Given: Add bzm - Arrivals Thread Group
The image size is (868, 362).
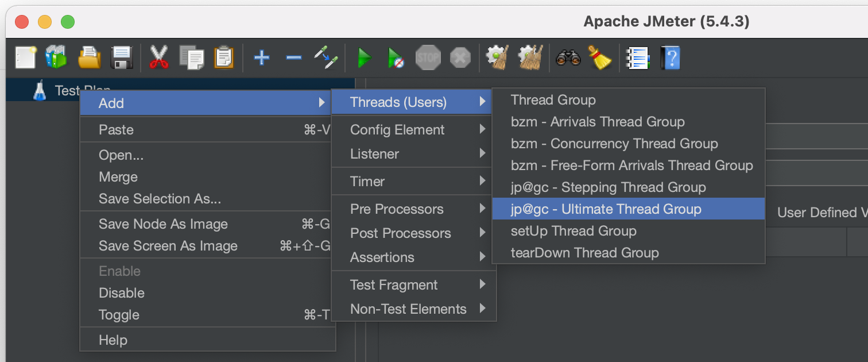Looking at the screenshot, I should click(629, 122).
